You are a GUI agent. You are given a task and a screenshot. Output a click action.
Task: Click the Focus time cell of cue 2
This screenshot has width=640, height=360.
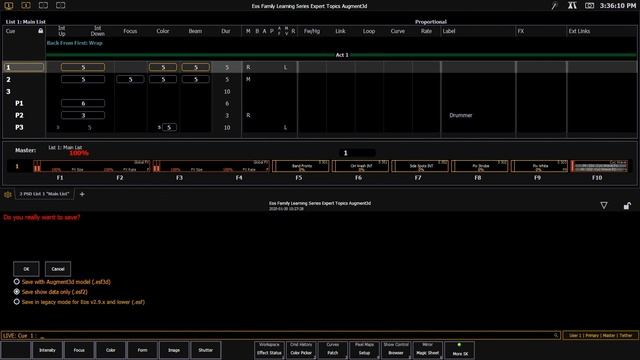point(130,80)
